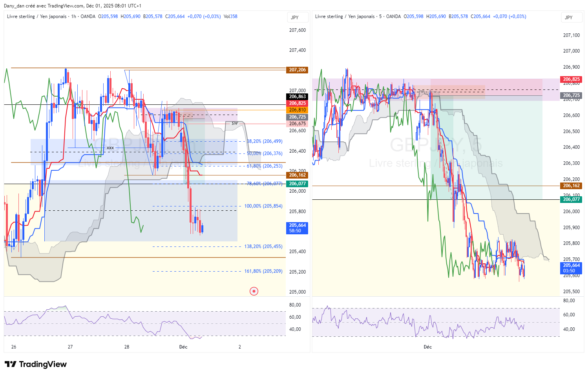Click the 'xxx' text annotation on chart

[x=110, y=148]
